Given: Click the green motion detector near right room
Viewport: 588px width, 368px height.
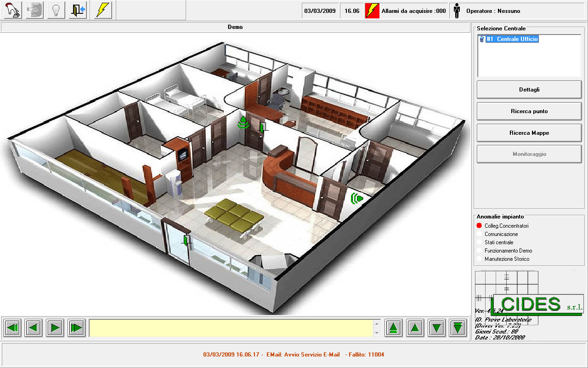Looking at the screenshot, I should [x=357, y=198].
